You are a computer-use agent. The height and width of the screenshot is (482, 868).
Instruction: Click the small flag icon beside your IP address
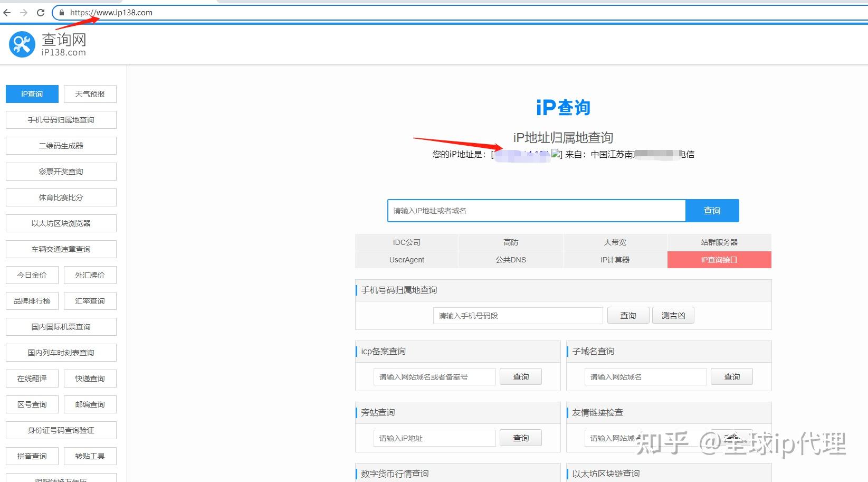(556, 154)
